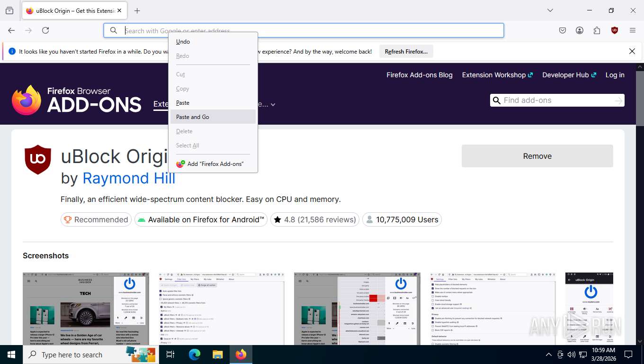Image resolution: width=644 pixels, height=364 pixels.
Task: Launch Microsoft Edge from taskbar
Action: coord(195,355)
